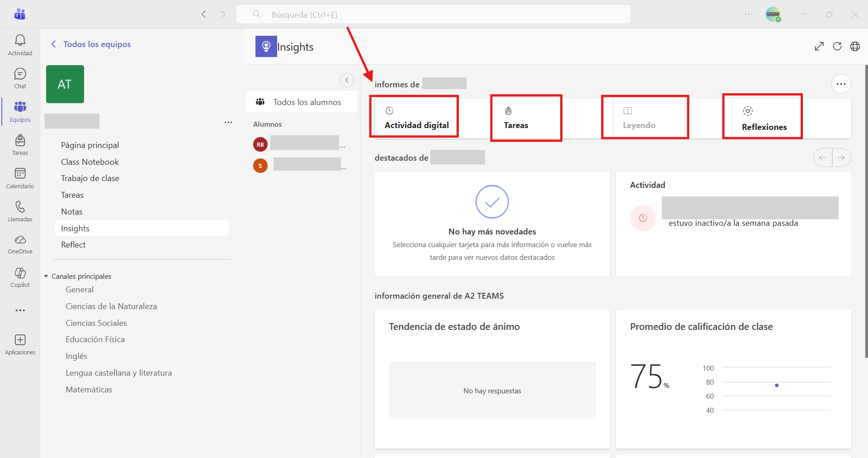Open Aplicaciones store icon

(20, 345)
